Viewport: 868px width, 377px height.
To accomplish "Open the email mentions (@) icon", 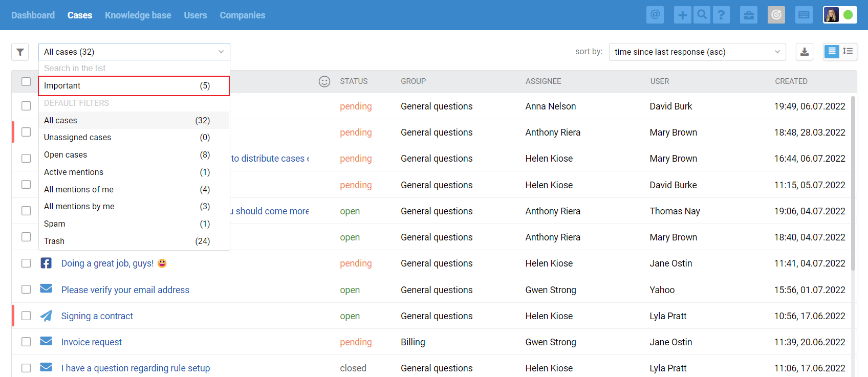I will pos(655,15).
